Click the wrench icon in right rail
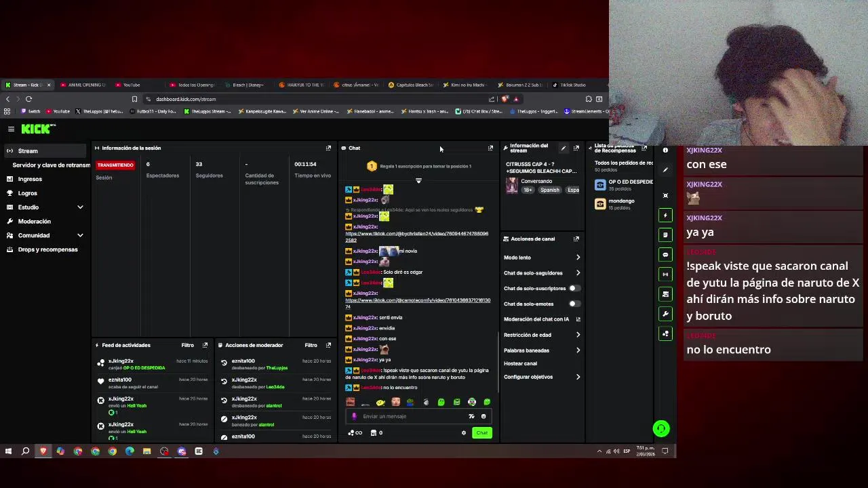The height and width of the screenshot is (488, 868). point(665,314)
